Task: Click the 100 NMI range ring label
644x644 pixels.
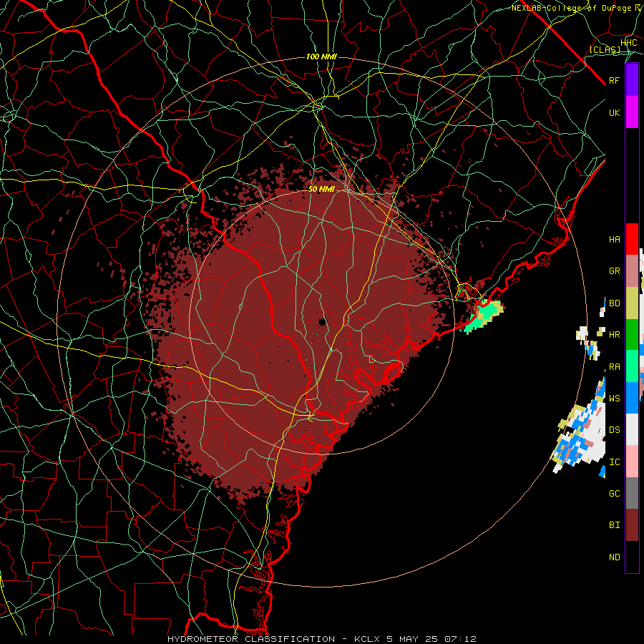Action: (321, 57)
